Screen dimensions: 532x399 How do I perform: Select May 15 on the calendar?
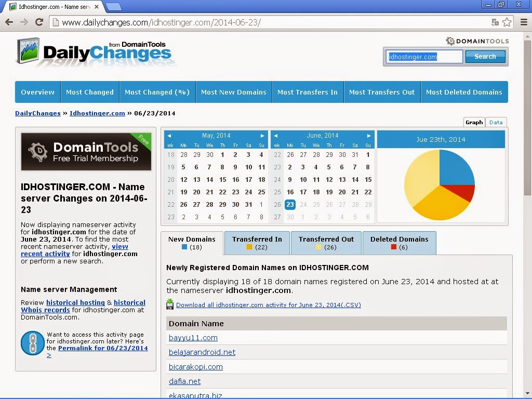(222, 179)
